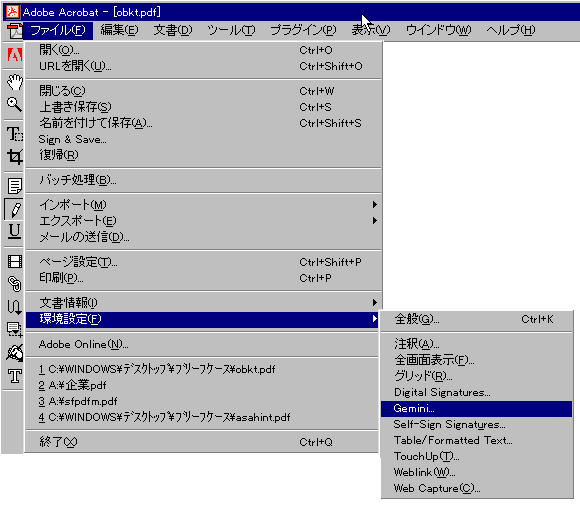This screenshot has width=580, height=505.
Task: Expand the エクスポート(E) submenu
Action: (x=203, y=221)
